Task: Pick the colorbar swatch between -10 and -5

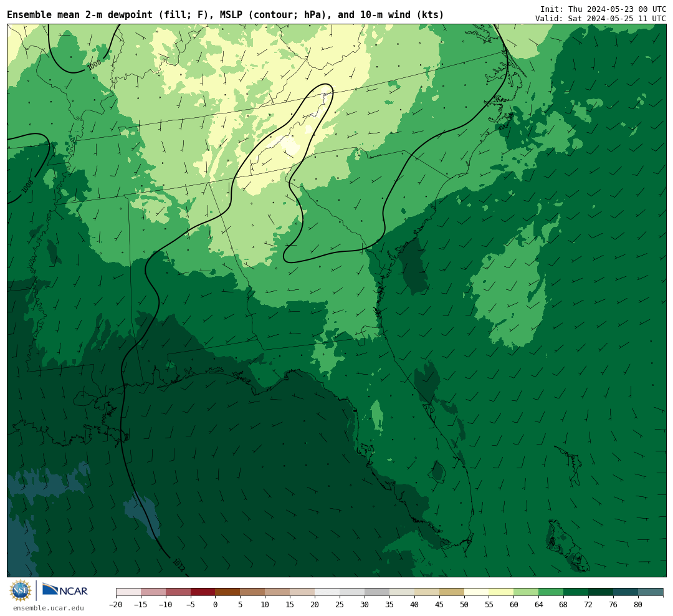Action: pos(178,592)
